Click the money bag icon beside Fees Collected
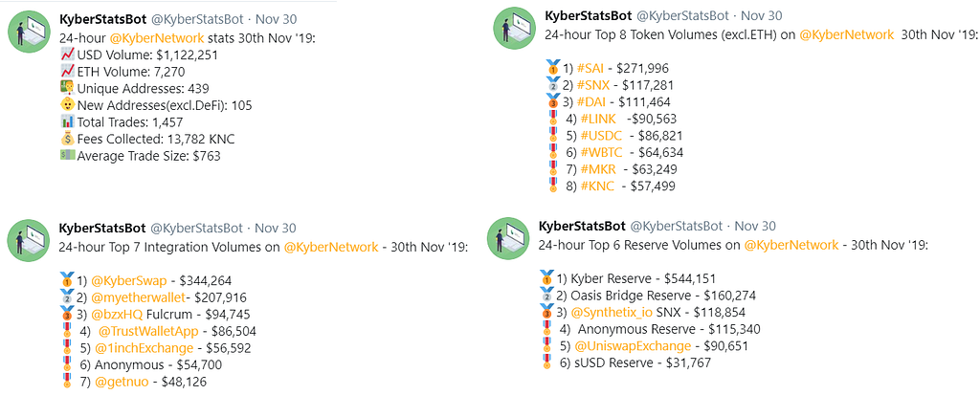This screenshot has height=395, width=980. (67, 140)
